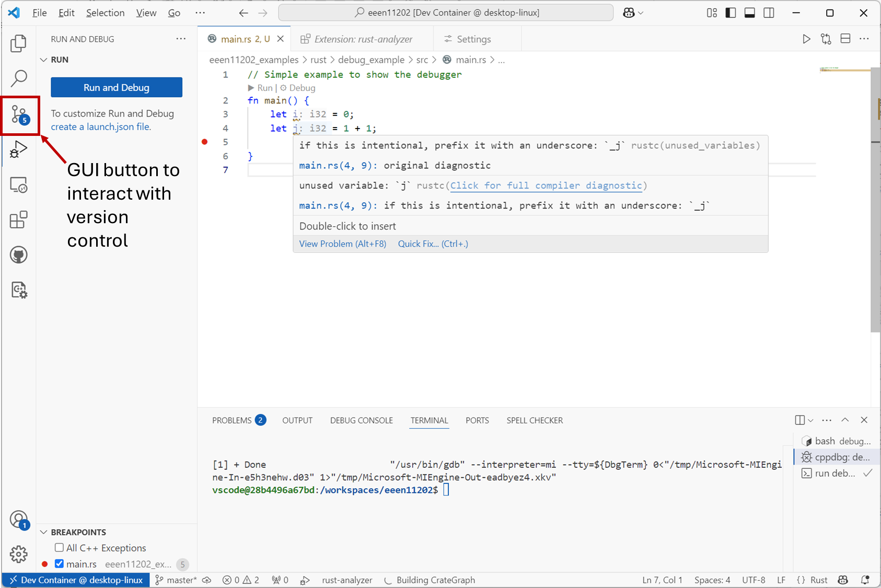Click the create a launch.json file link
Image resolution: width=881 pixels, height=588 pixels.
tap(100, 127)
